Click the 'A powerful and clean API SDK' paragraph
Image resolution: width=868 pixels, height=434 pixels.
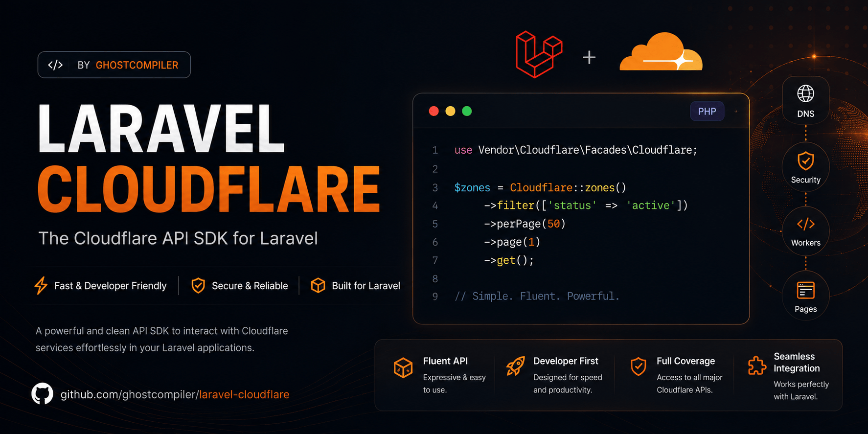click(x=161, y=339)
